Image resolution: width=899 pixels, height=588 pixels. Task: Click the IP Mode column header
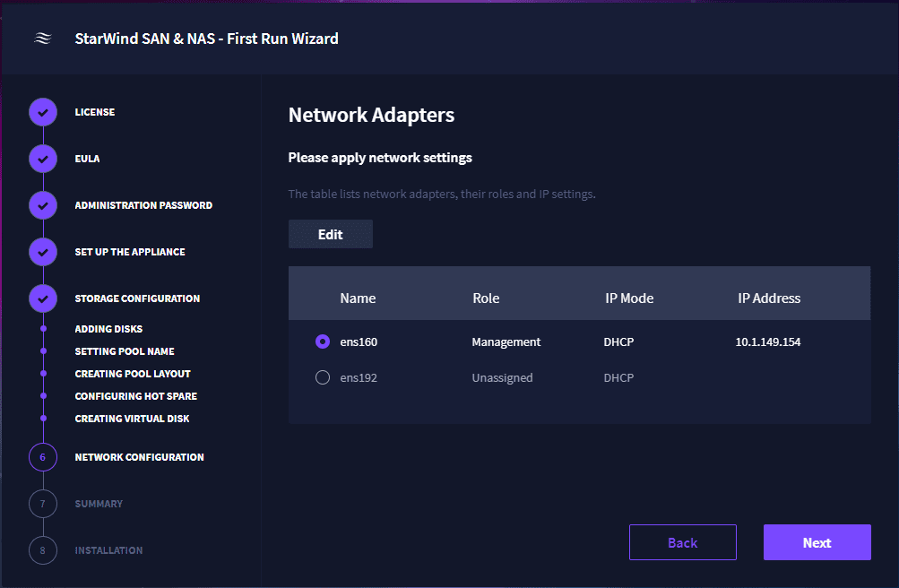tap(629, 298)
